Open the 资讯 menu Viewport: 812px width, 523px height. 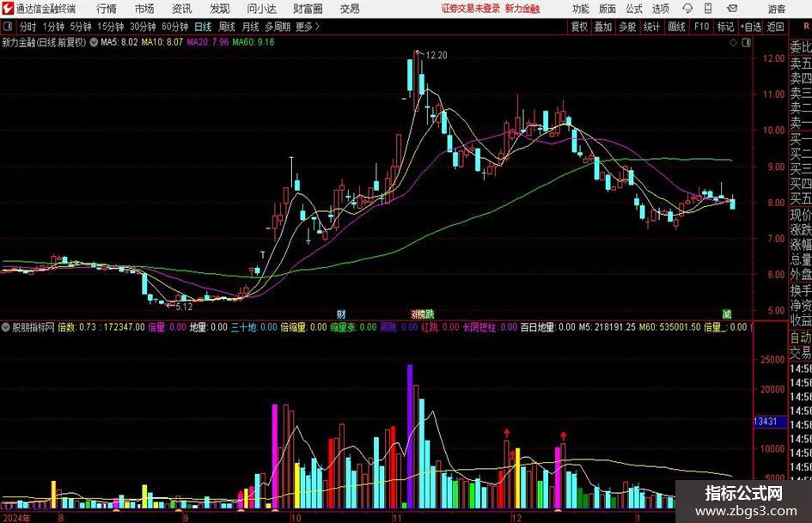[182, 9]
